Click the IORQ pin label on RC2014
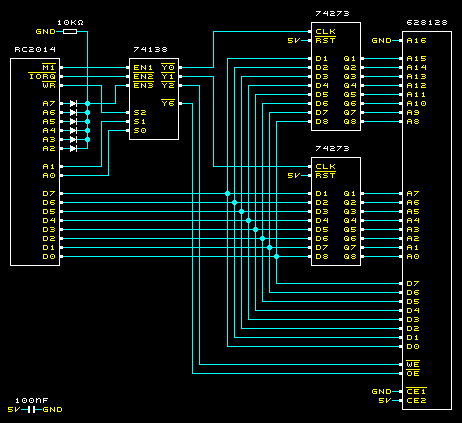462x423 pixels. coord(42,76)
